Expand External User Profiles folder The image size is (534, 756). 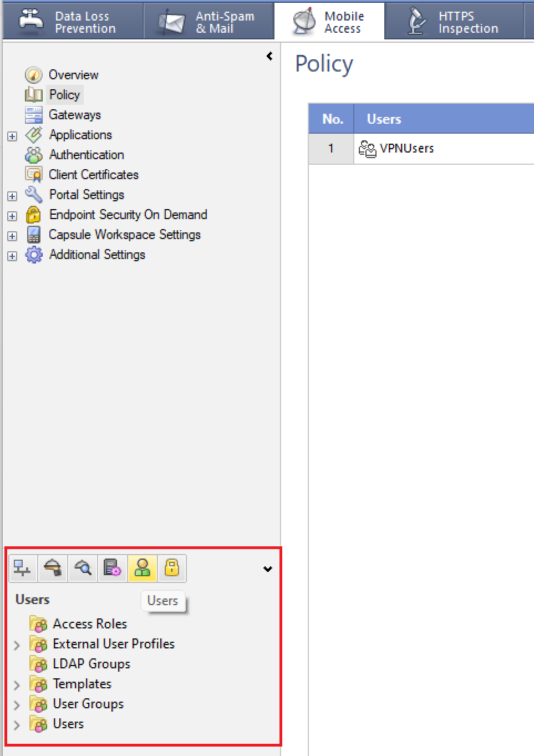[x=17, y=645]
